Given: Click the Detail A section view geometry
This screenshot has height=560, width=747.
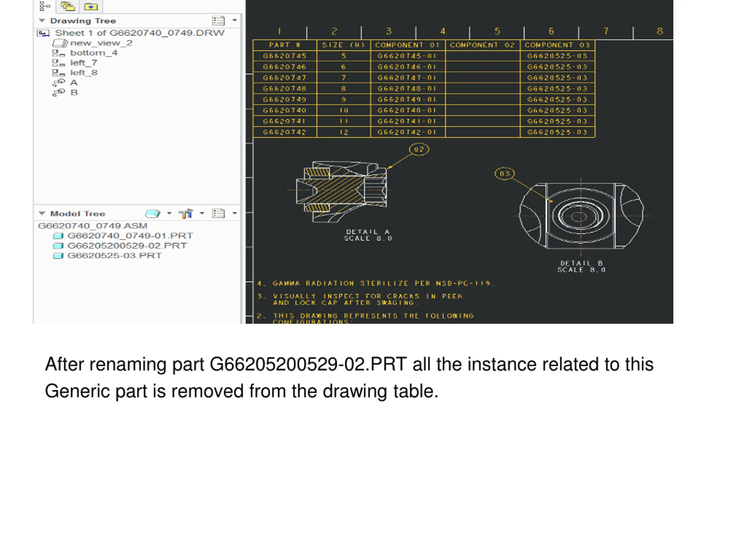Looking at the screenshot, I should click(341, 191).
